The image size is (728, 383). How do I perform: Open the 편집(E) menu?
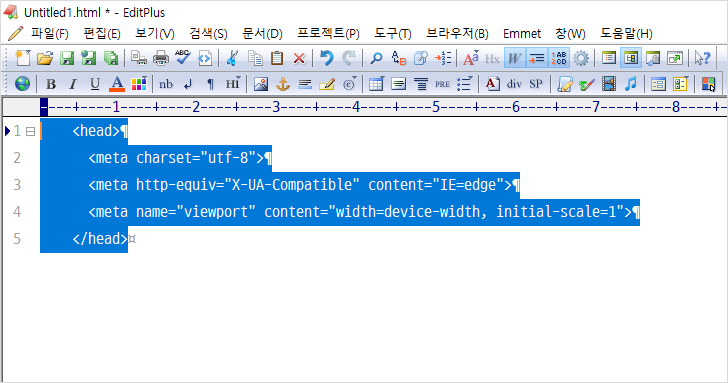[x=102, y=33]
